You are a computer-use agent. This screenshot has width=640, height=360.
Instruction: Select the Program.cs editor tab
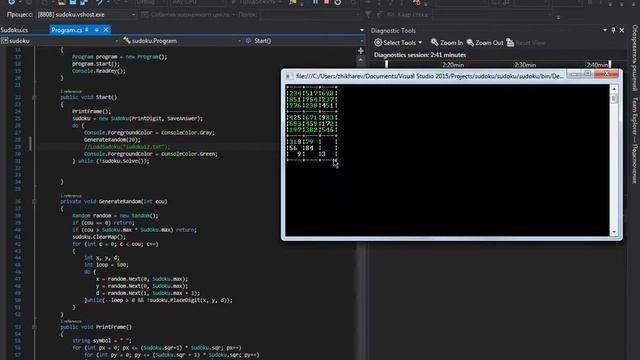[67, 30]
